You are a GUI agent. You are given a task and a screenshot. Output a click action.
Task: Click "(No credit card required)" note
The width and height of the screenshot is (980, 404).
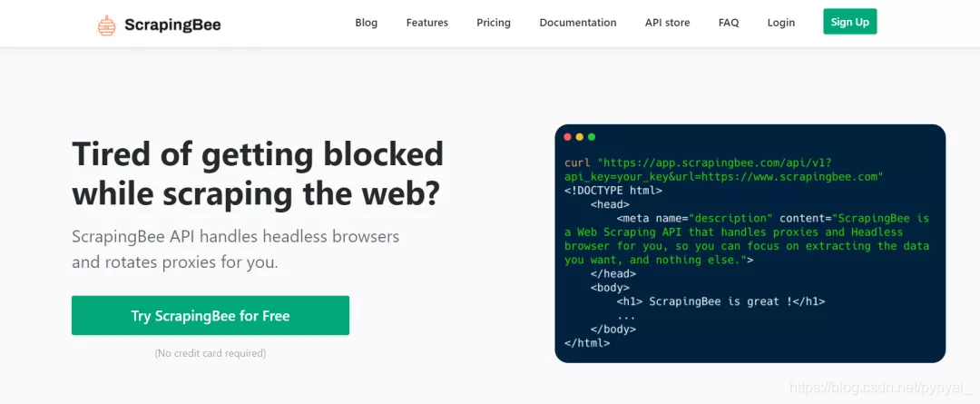(x=211, y=353)
